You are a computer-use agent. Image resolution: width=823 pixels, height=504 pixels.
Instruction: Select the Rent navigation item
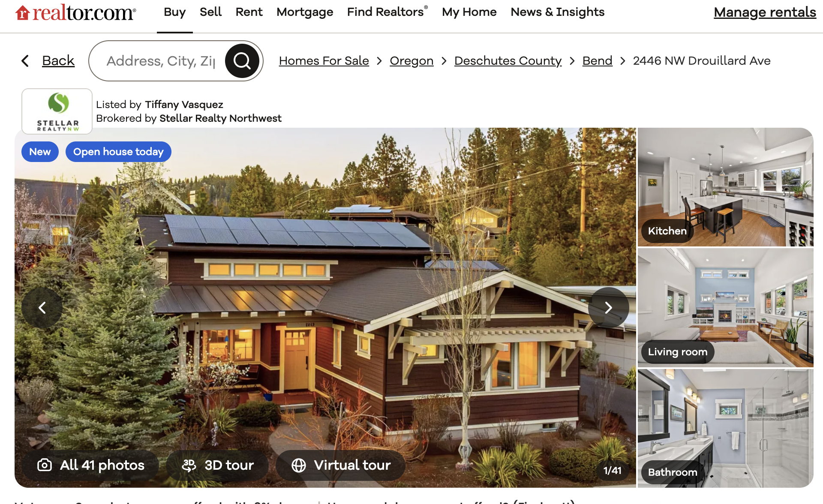(x=249, y=12)
